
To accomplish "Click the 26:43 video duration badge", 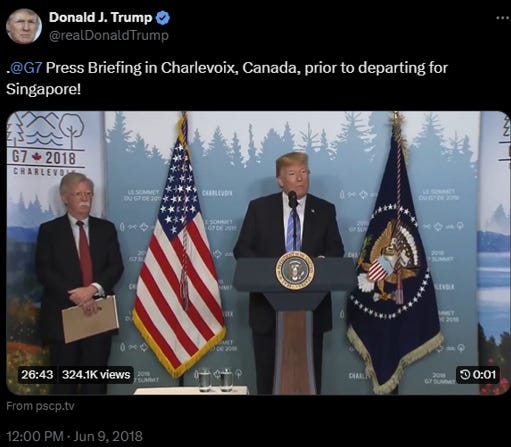I will [x=37, y=375].
